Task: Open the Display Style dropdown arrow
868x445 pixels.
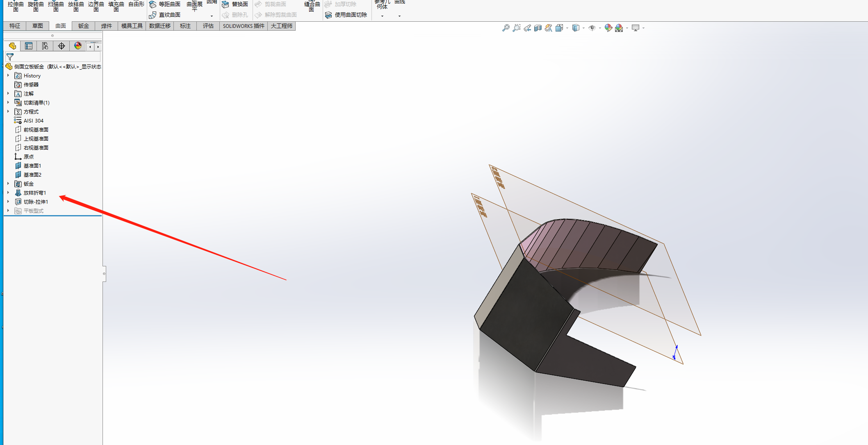Action: pos(583,28)
